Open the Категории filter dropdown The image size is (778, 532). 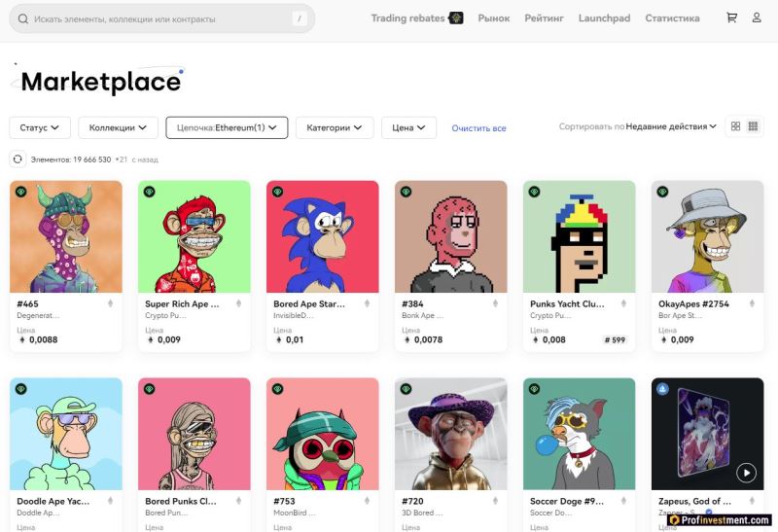(x=335, y=127)
